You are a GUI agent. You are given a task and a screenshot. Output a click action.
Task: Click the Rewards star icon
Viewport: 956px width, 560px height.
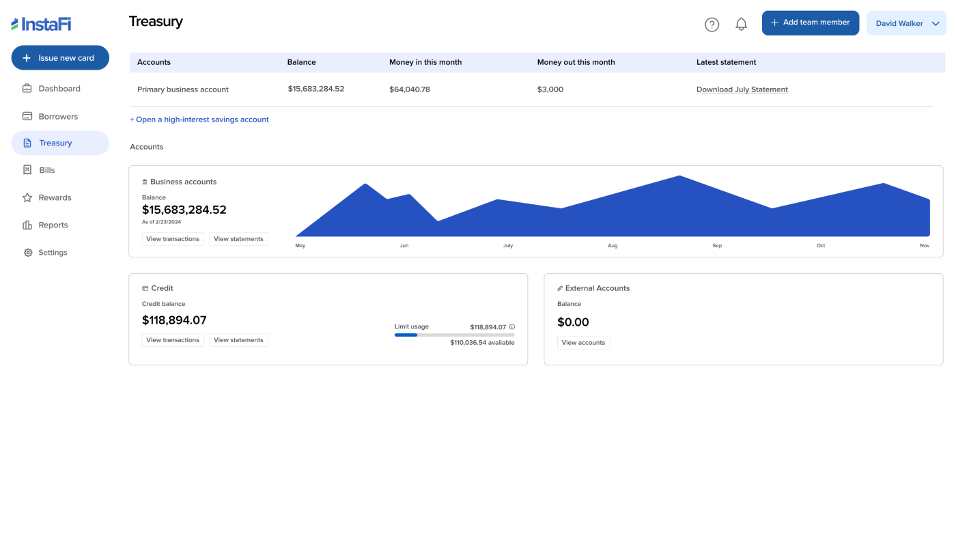[x=27, y=198]
